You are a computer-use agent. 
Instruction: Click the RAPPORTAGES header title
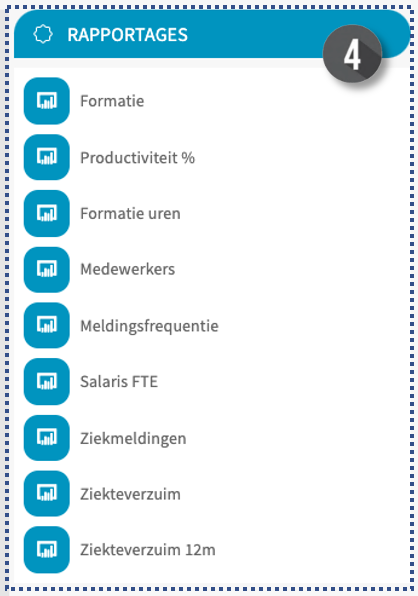[128, 35]
